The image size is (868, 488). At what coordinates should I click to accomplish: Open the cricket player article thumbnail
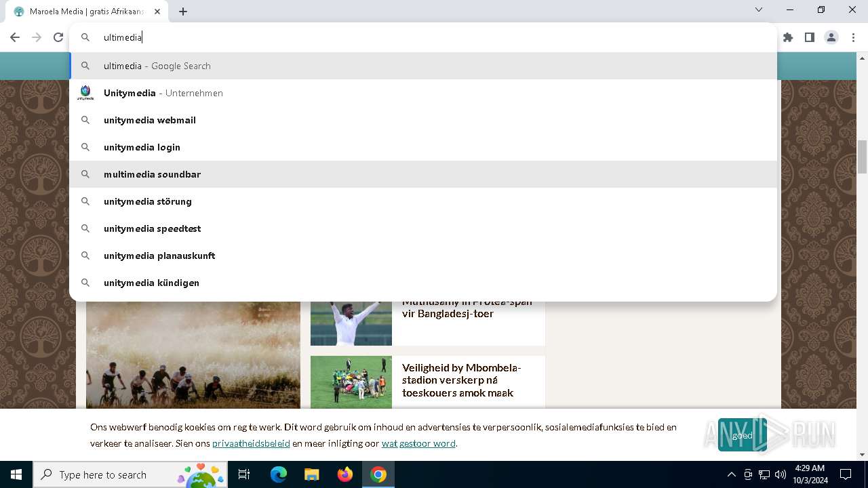351,323
